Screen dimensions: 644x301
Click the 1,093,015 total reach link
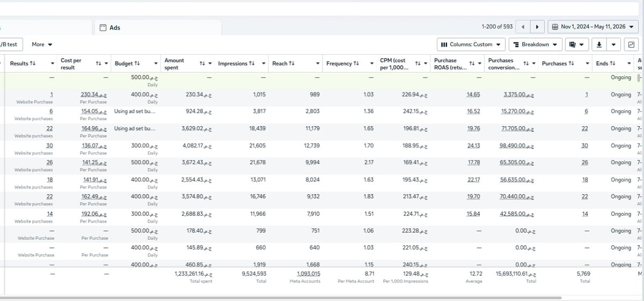coord(308,274)
